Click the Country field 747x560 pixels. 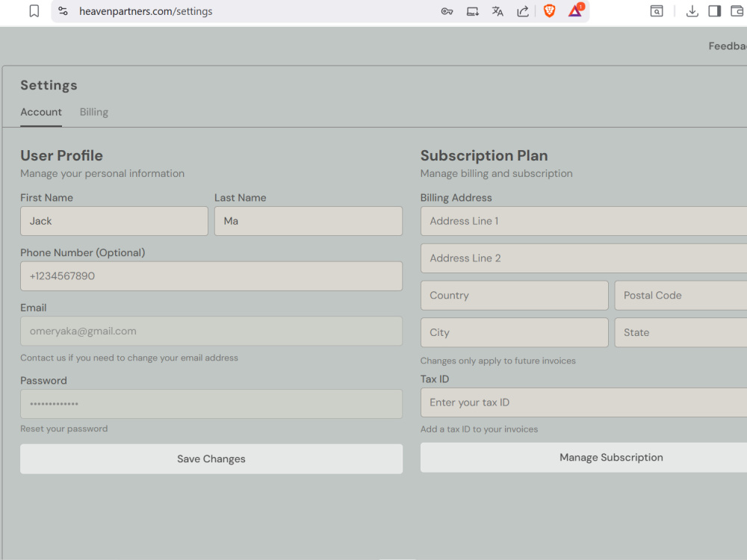(515, 295)
